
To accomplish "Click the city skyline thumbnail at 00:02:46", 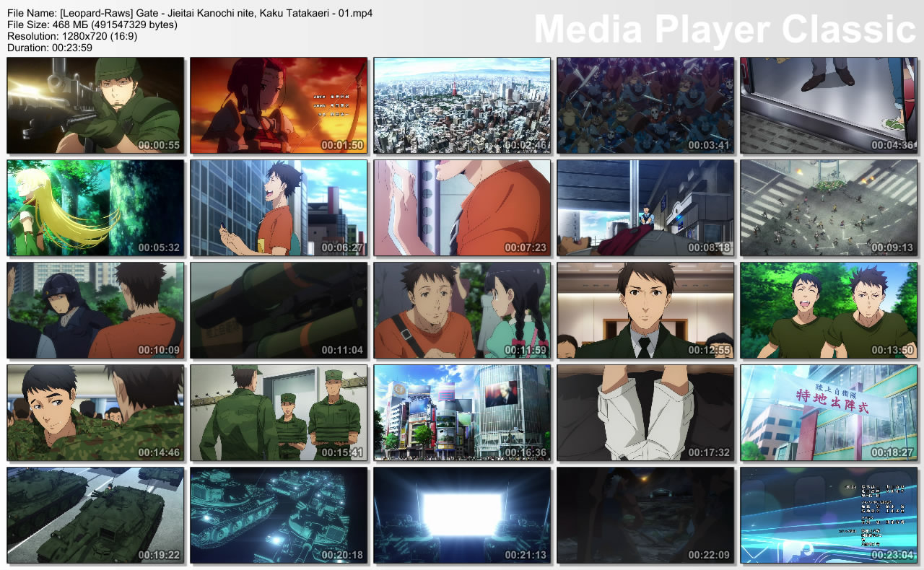I will click(x=462, y=105).
